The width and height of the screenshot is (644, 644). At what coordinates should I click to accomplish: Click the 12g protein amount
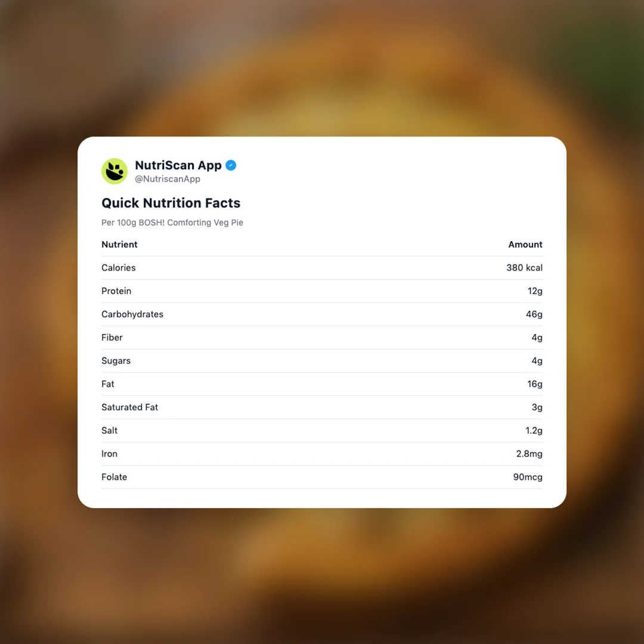(x=534, y=291)
